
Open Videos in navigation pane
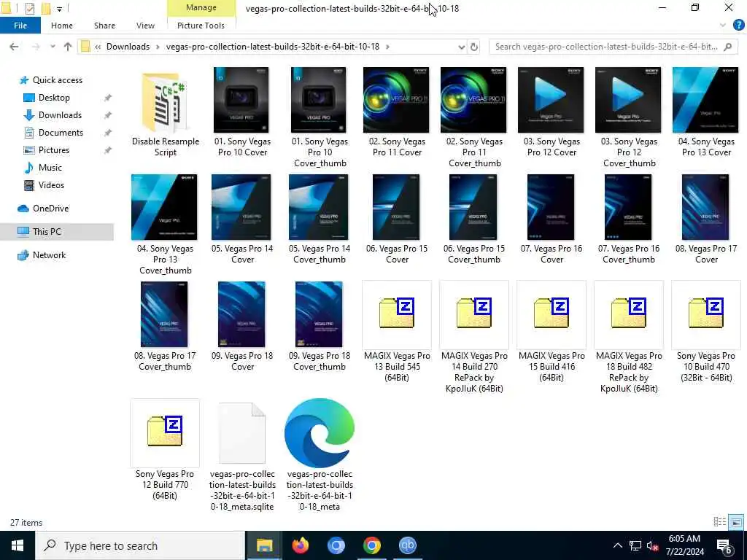pos(51,185)
